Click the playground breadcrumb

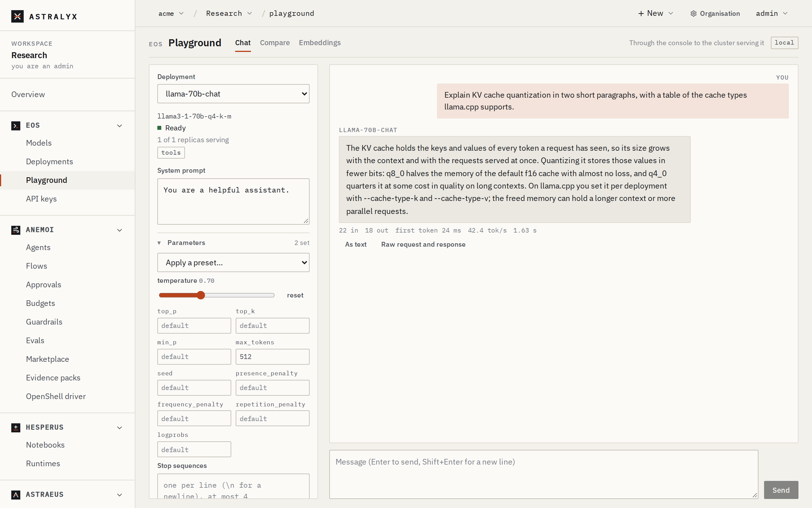292,14
